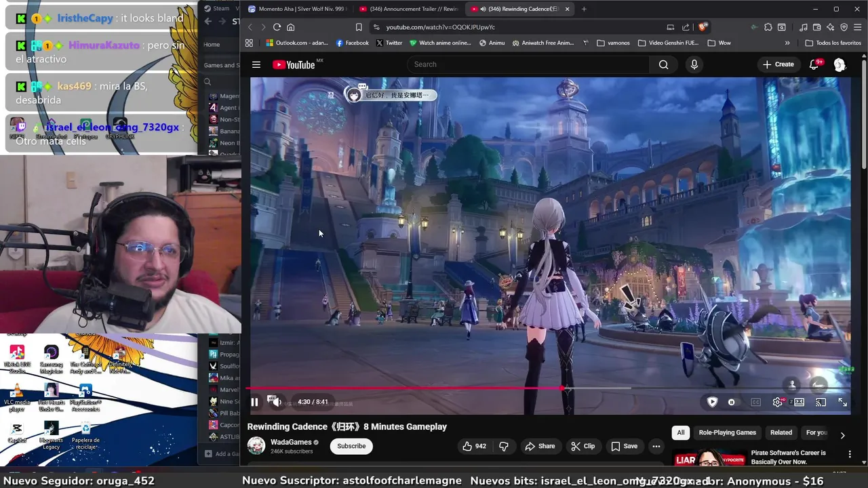The width and height of the screenshot is (868, 488).
Task: Open the VLC media player desktop shortcut
Action: pos(17,398)
